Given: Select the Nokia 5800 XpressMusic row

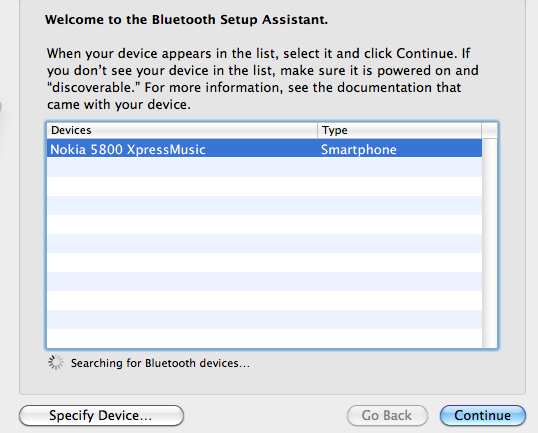Looking at the screenshot, I should [264, 149].
